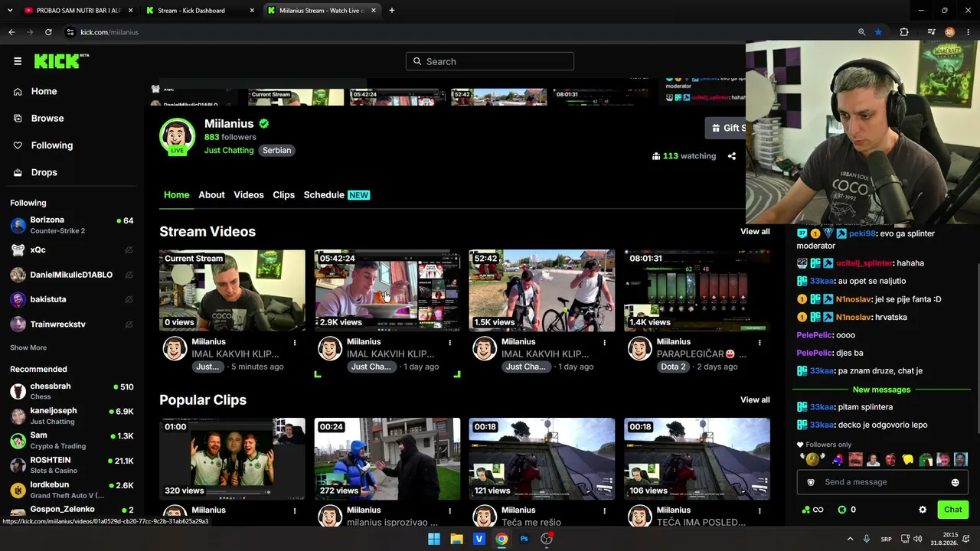Switch to the Clips channel tab
This screenshot has width=980, height=551.
(284, 195)
